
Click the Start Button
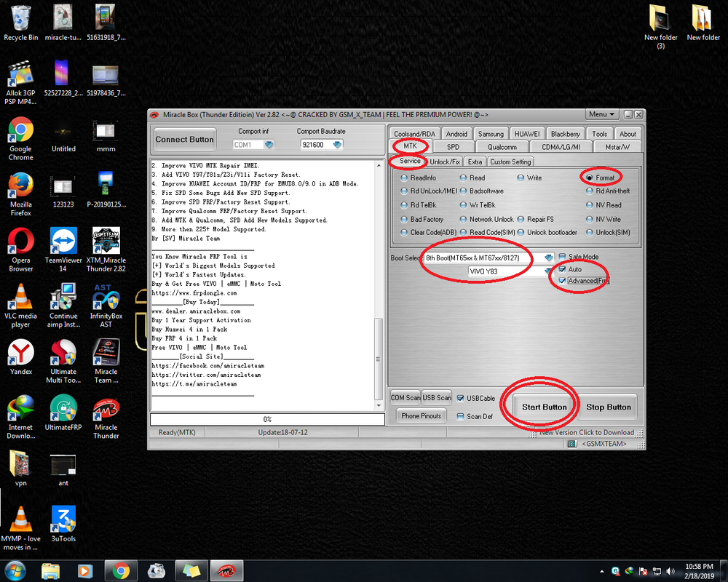pos(544,407)
